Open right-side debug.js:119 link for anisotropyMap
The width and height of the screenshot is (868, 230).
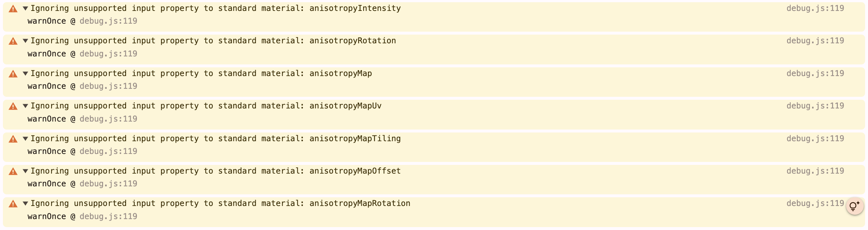coord(815,74)
